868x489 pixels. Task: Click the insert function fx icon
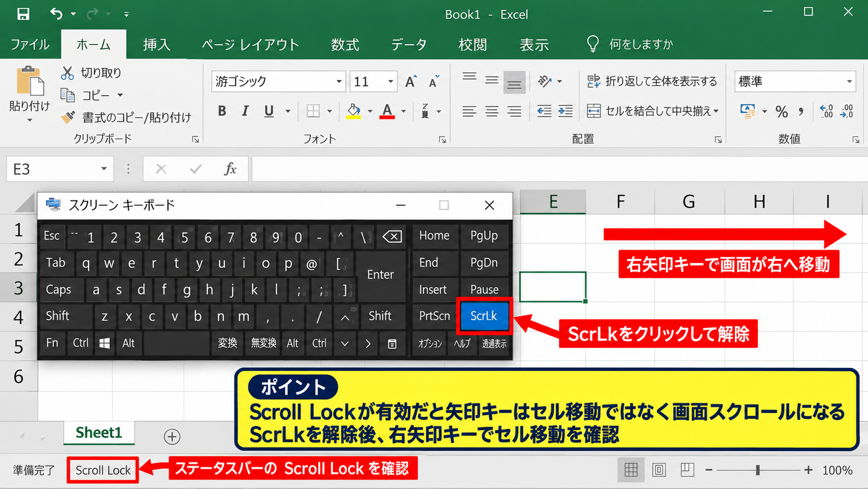[230, 169]
